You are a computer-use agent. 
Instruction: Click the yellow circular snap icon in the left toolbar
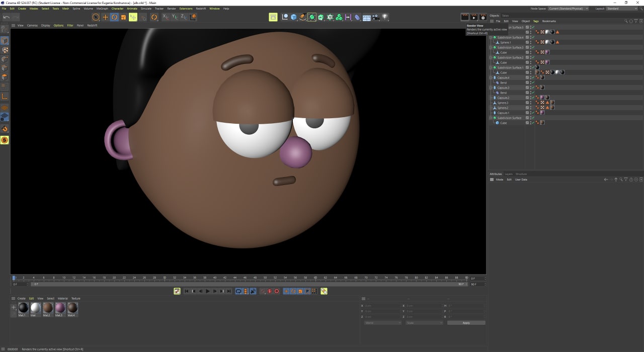click(x=5, y=140)
